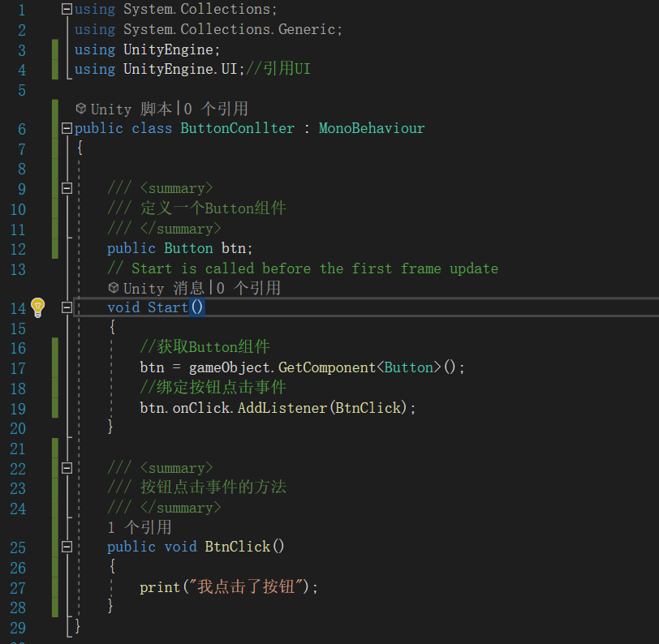
Task: Click line number 25 in gutter
Action: 18,547
